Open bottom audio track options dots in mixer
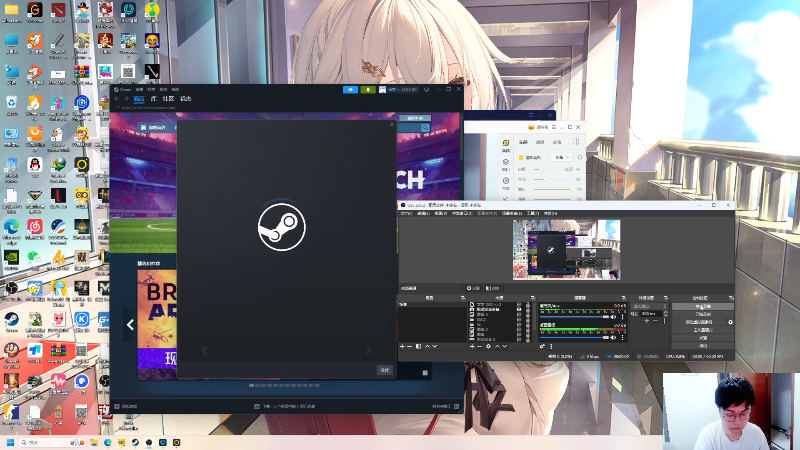 pyautogui.click(x=622, y=337)
